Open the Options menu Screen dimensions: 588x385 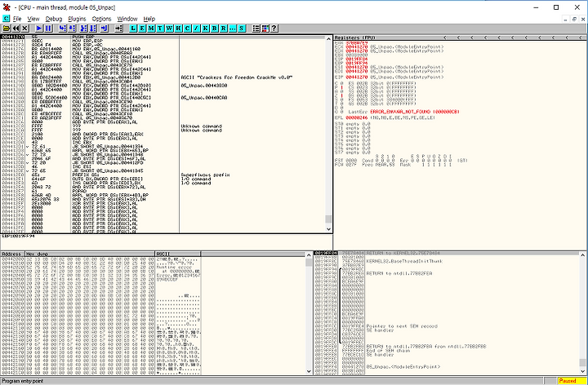pos(101,19)
